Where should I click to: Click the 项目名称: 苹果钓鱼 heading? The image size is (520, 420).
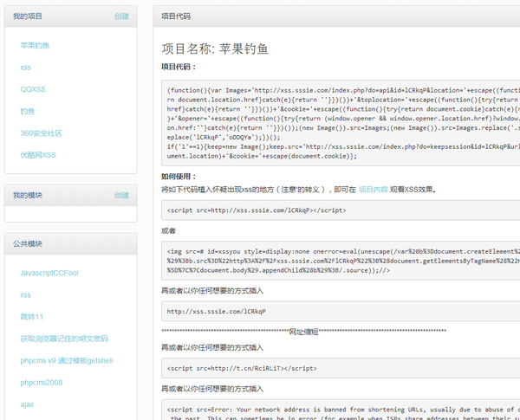tap(215, 48)
